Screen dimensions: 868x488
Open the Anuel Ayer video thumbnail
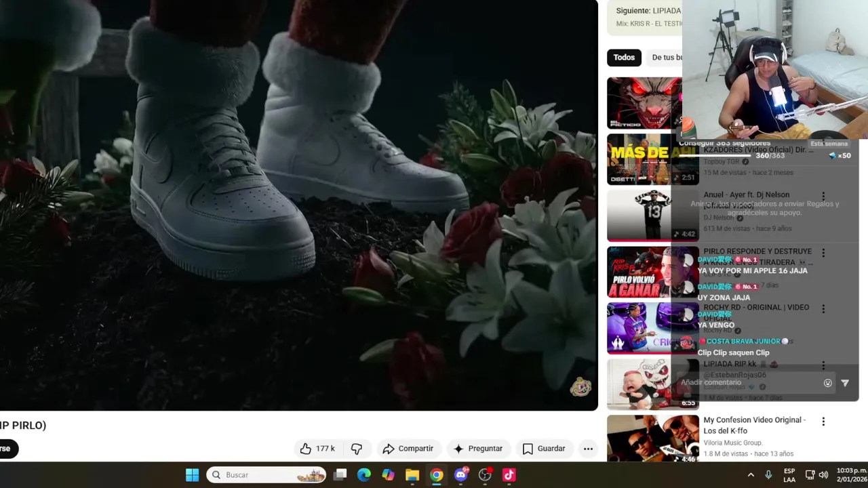[x=652, y=216]
